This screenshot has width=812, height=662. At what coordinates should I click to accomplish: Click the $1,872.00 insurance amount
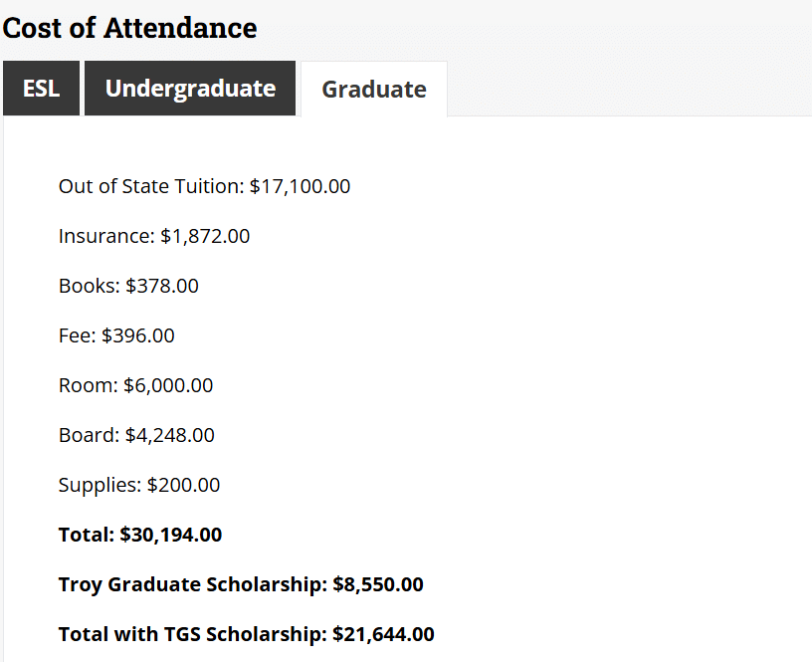point(205,236)
